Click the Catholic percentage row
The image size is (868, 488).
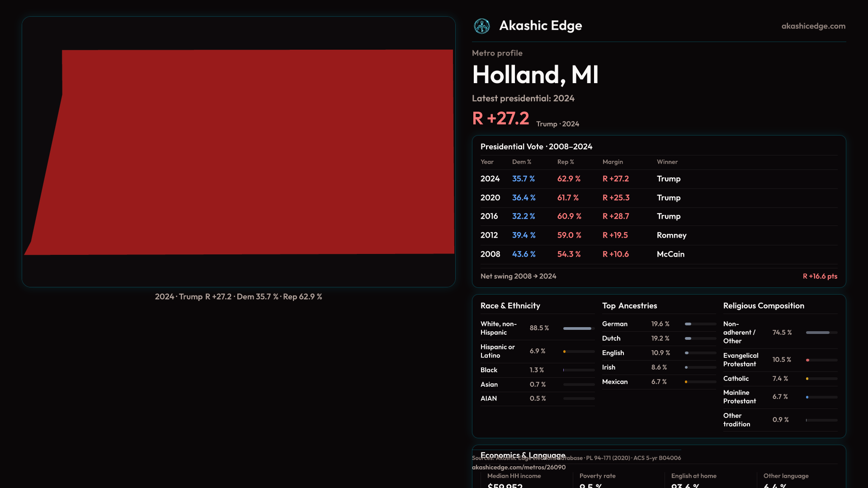point(780,379)
